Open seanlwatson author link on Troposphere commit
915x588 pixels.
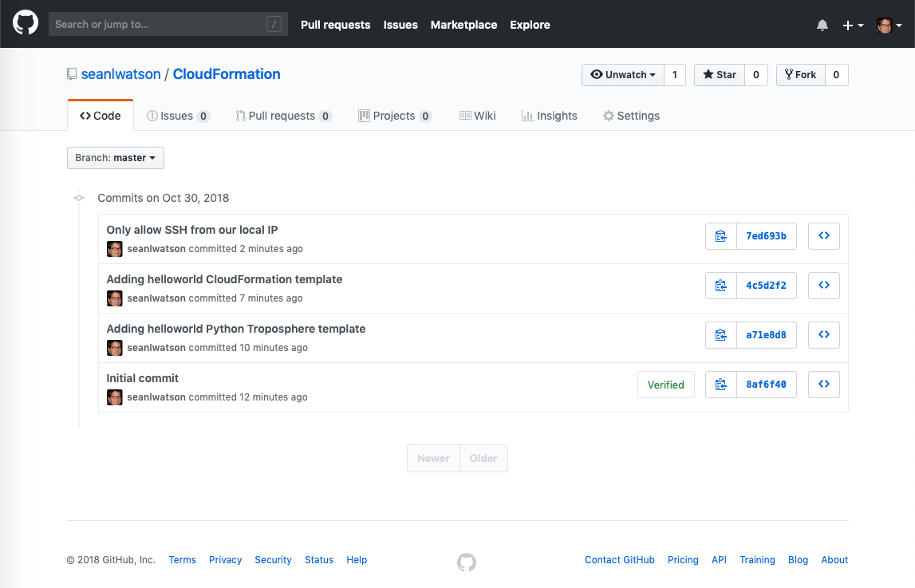[156, 348]
